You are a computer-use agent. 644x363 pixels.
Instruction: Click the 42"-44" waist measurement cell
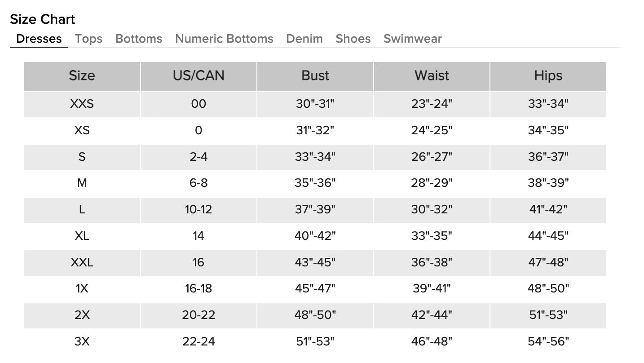(x=432, y=315)
